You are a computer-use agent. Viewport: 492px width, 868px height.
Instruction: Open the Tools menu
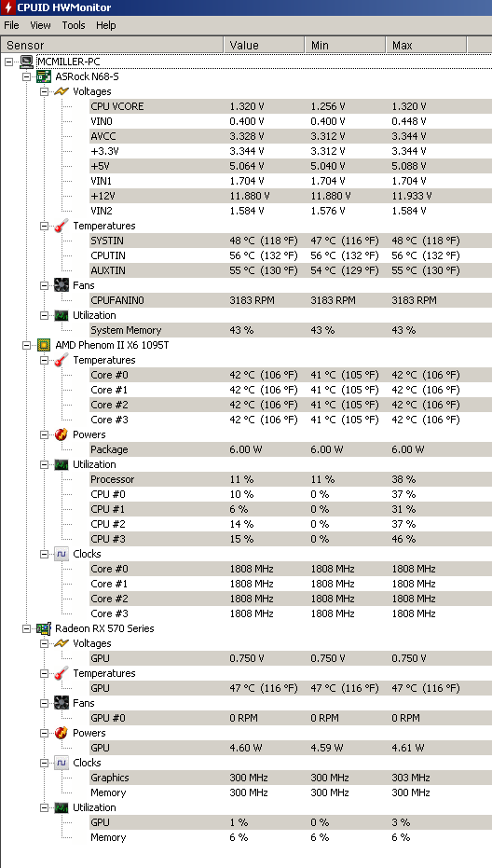73,25
